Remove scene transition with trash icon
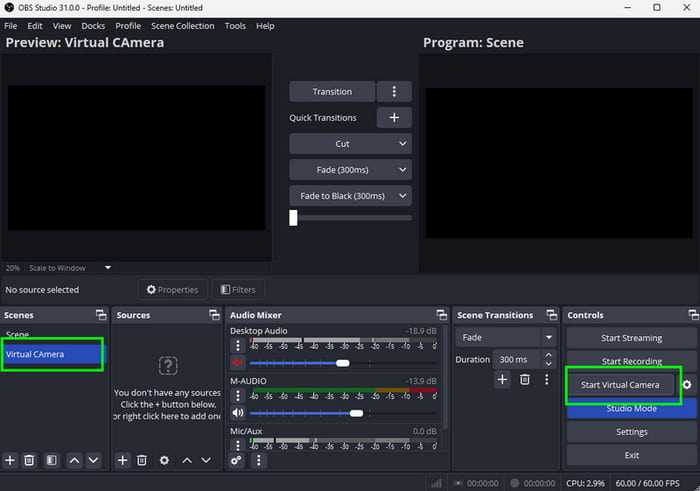Image resolution: width=700 pixels, height=491 pixels. coord(524,380)
